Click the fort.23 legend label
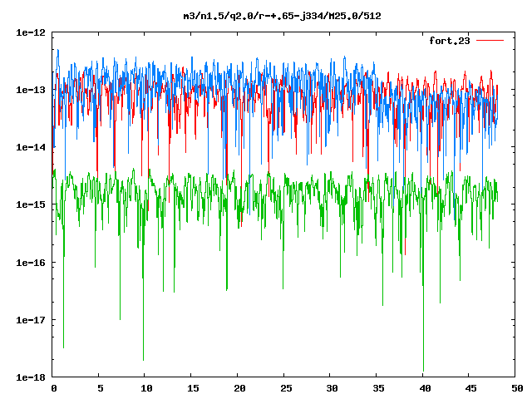The width and height of the screenshot is (532, 399). point(449,41)
